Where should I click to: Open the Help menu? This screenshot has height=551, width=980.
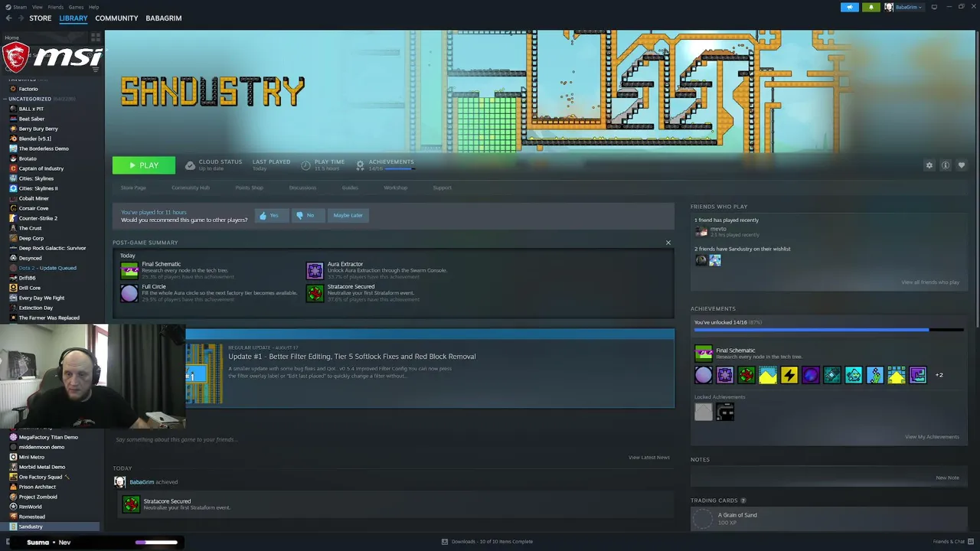tap(93, 7)
